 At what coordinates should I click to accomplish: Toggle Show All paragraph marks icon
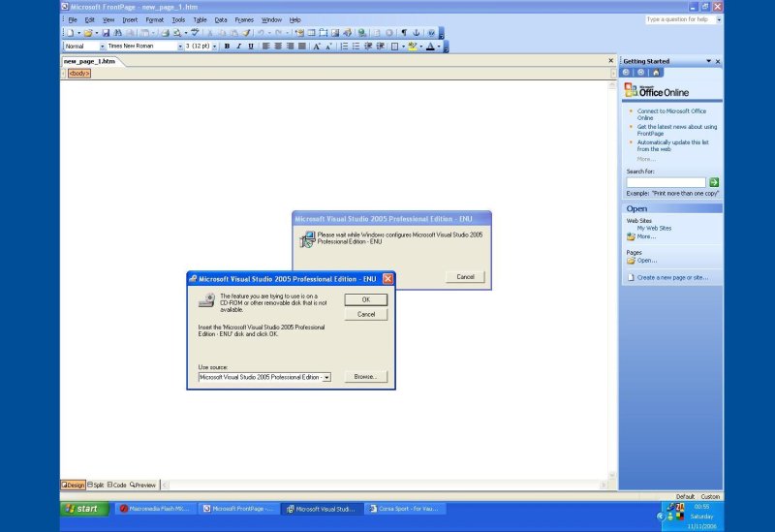tap(404, 33)
